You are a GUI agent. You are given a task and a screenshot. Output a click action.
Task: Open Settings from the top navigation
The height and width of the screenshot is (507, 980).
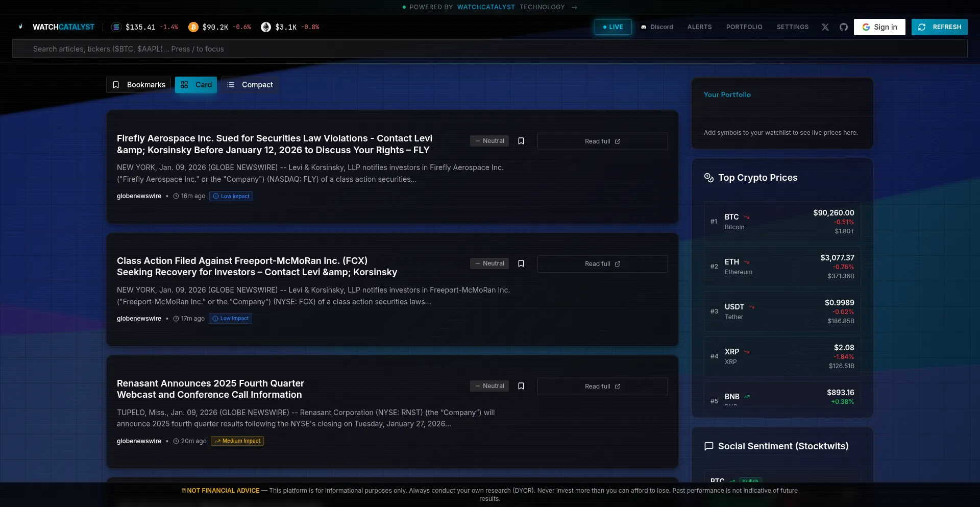point(792,27)
